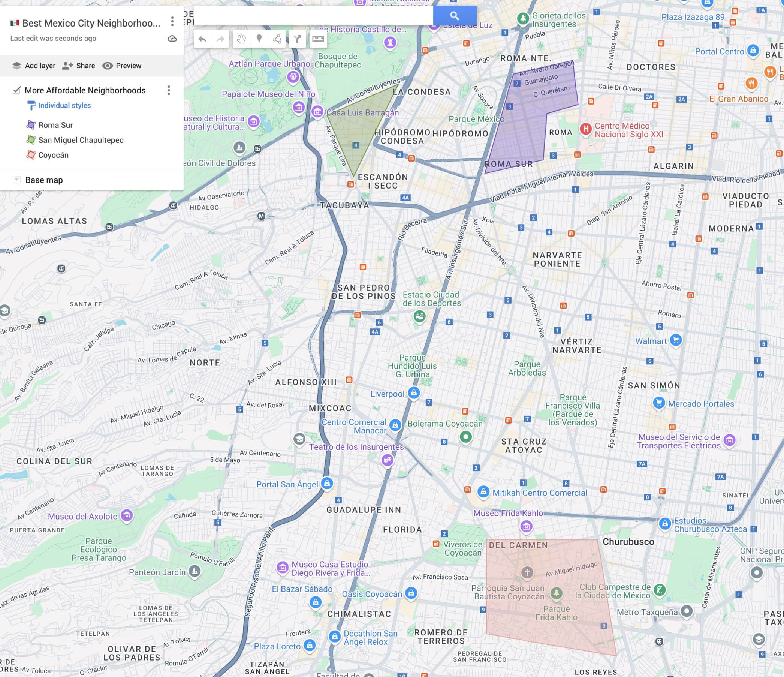Click Liverpool store marker icon
Viewport: 784px width, 677px height.
click(414, 392)
